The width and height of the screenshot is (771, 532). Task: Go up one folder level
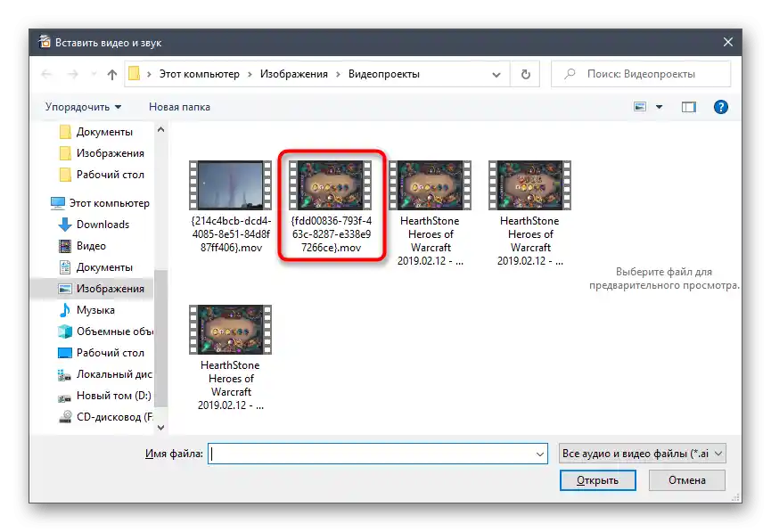pyautogui.click(x=112, y=74)
